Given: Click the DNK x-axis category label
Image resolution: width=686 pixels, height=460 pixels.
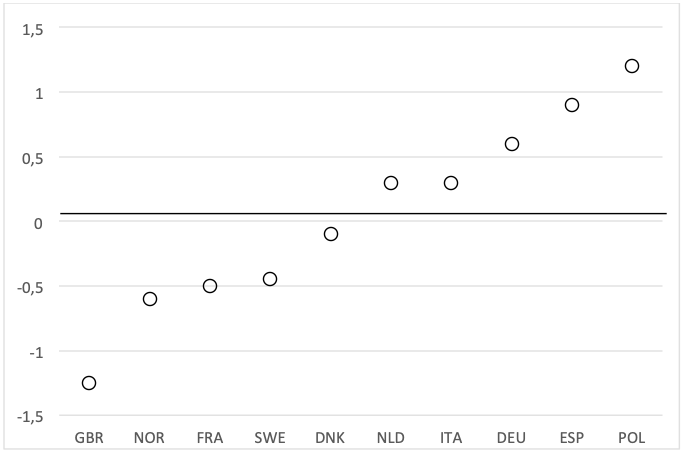Looking at the screenshot, I should (331, 438).
